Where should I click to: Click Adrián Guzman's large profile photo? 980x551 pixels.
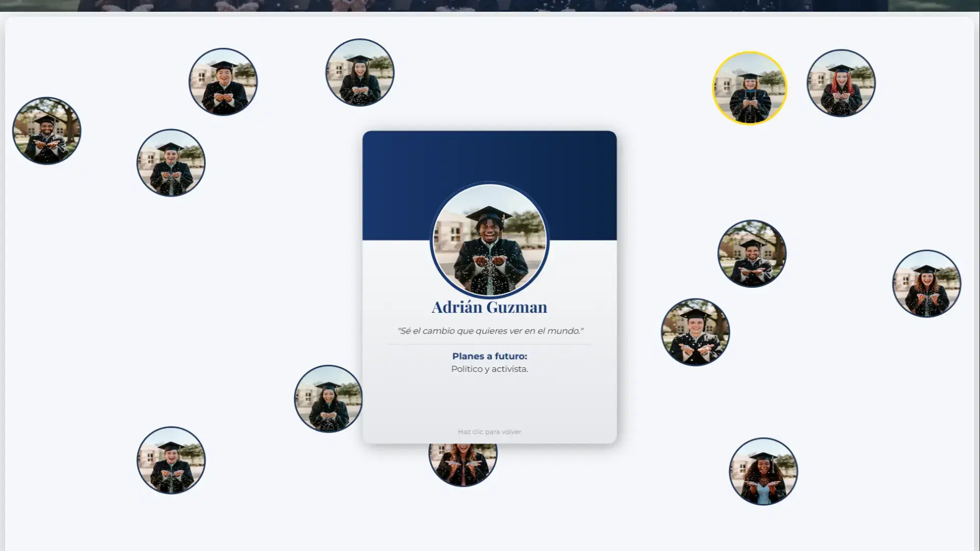[489, 240]
